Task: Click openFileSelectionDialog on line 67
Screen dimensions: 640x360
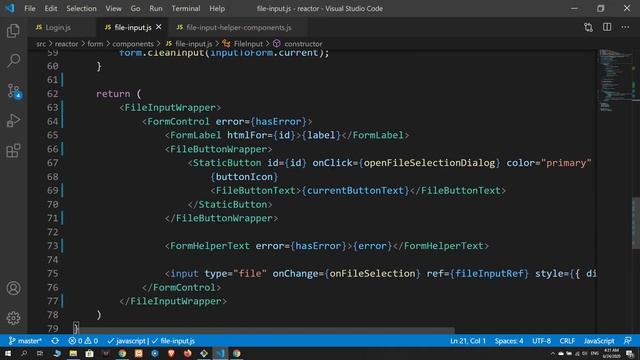Action: pos(429,163)
